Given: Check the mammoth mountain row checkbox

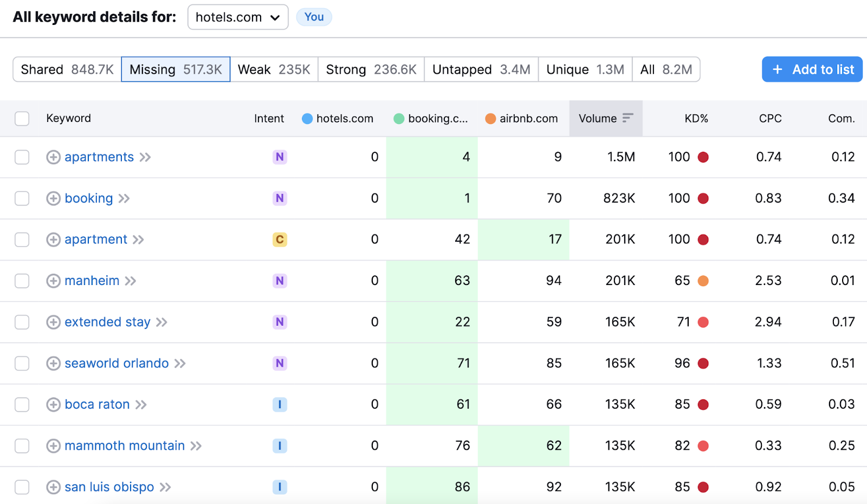Looking at the screenshot, I should (x=22, y=445).
